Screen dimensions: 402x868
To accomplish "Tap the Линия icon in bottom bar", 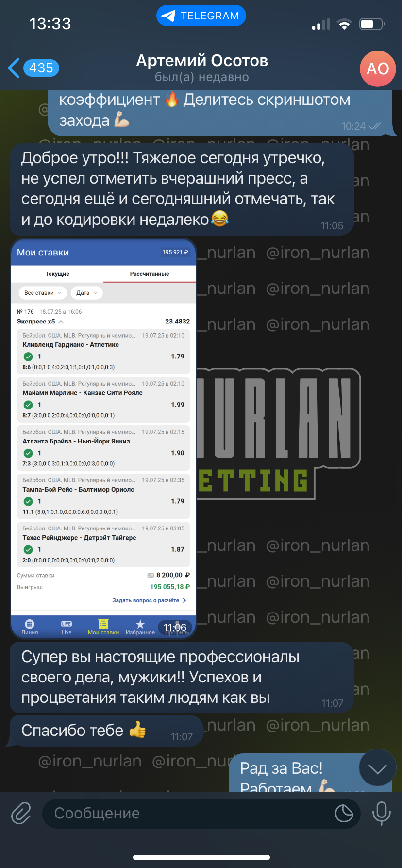I will (x=30, y=627).
